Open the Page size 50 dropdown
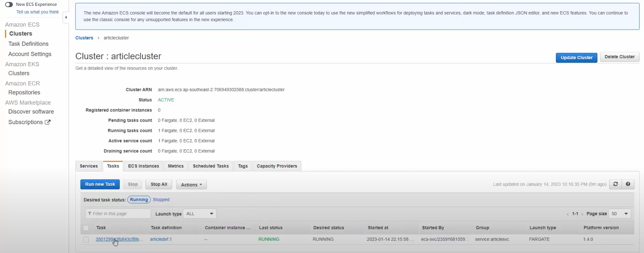This screenshot has width=644, height=253. pos(620,214)
